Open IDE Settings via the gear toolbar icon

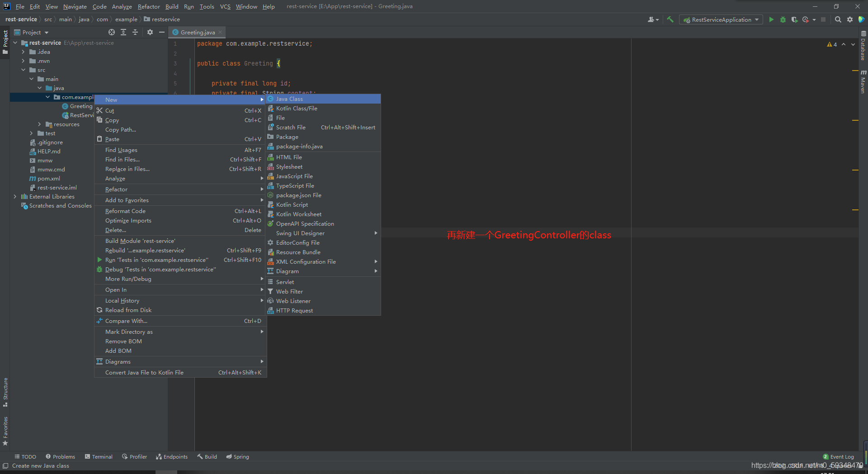[850, 19]
